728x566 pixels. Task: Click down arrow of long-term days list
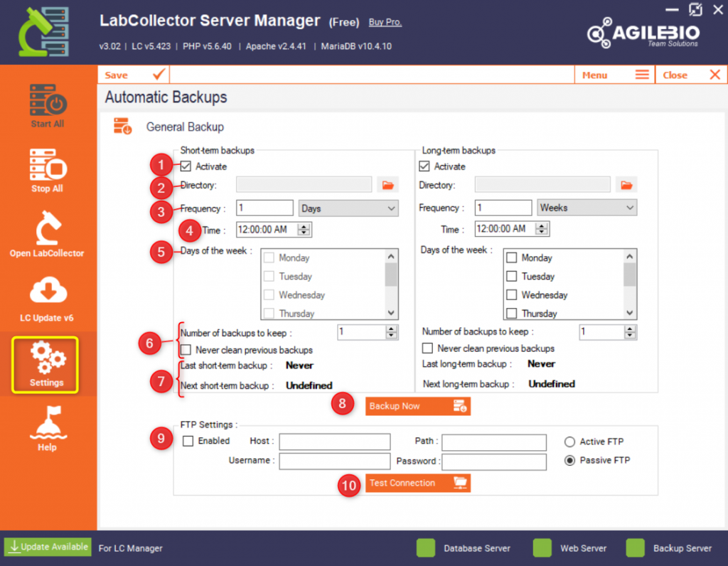(630, 313)
